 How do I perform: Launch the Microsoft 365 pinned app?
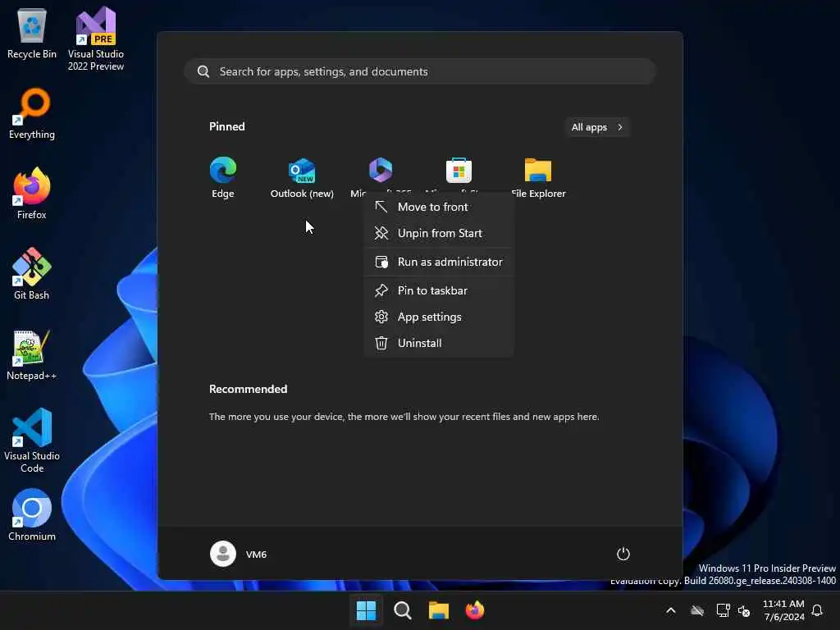pos(381,171)
